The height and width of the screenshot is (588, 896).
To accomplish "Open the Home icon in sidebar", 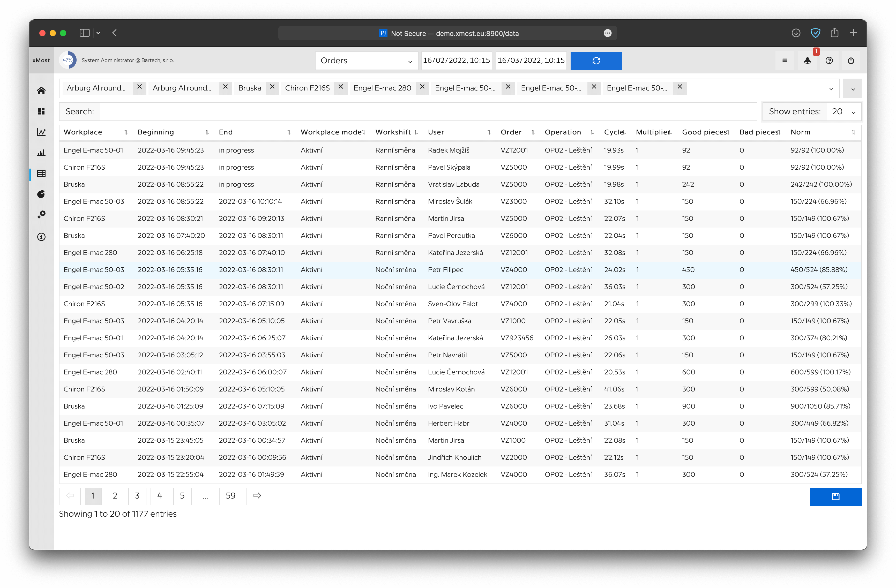I will tap(41, 90).
